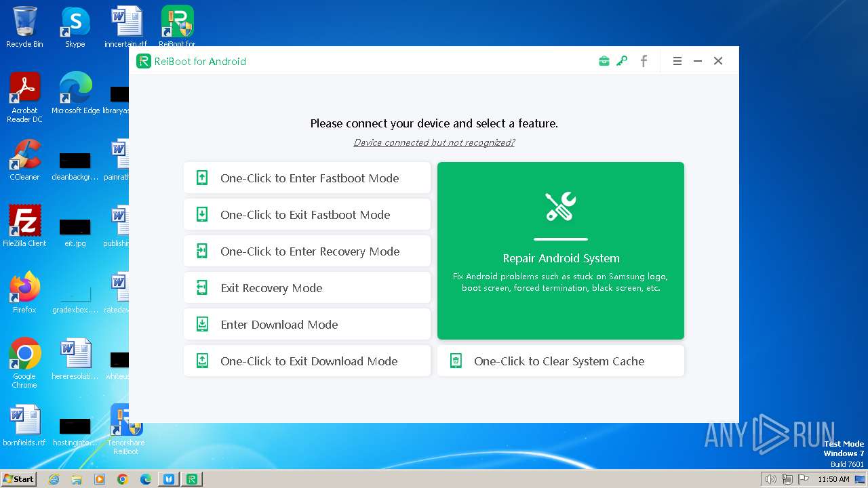Select bornfields.rtf desktop file
Screen dimensions: 868x488
tap(24, 426)
